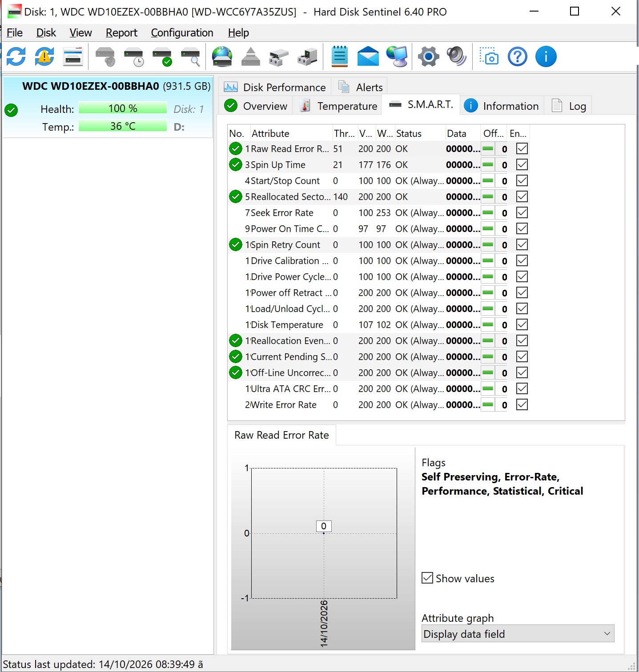The image size is (639, 672).
Task: Select the WDC WD10EZEX-00BBHA0 disk entry
Action: pos(108,107)
